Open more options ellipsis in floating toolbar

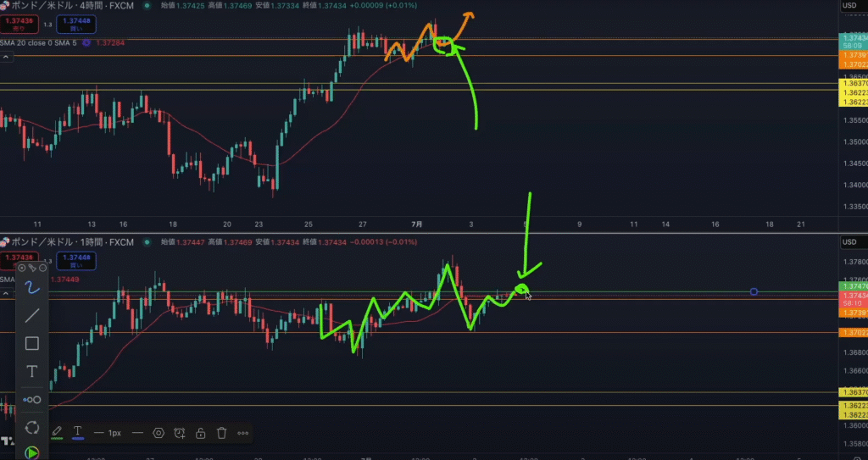click(243, 433)
